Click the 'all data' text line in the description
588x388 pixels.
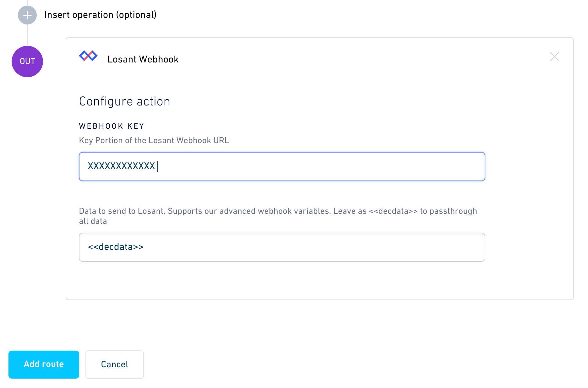[x=93, y=221]
